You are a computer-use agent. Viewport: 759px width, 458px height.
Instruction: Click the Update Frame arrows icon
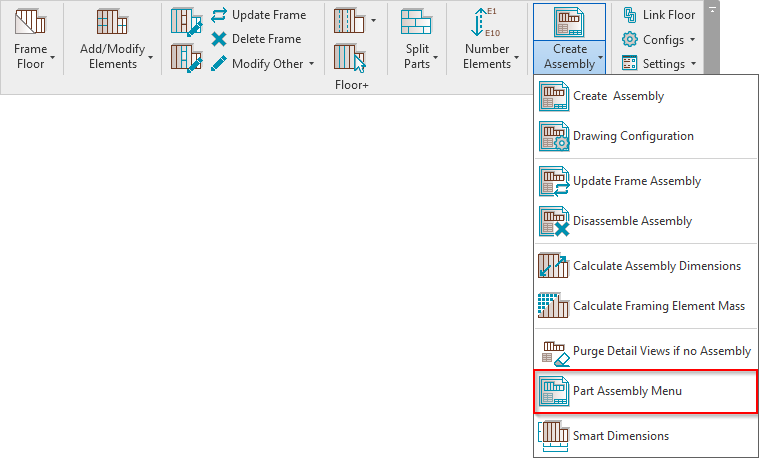(219, 15)
